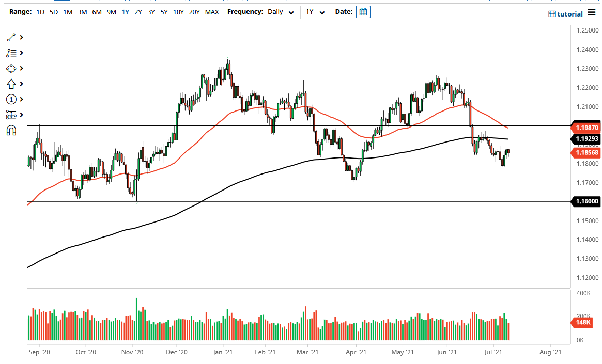
Task: Expand the trend line tool submenu arrow
Action: click(22, 38)
